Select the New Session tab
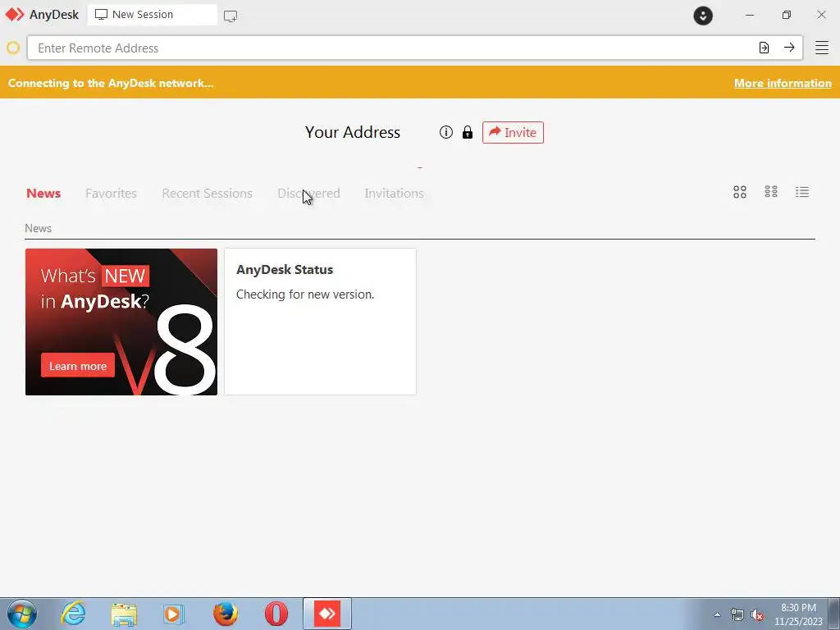Image resolution: width=840 pixels, height=630 pixels. click(152, 15)
